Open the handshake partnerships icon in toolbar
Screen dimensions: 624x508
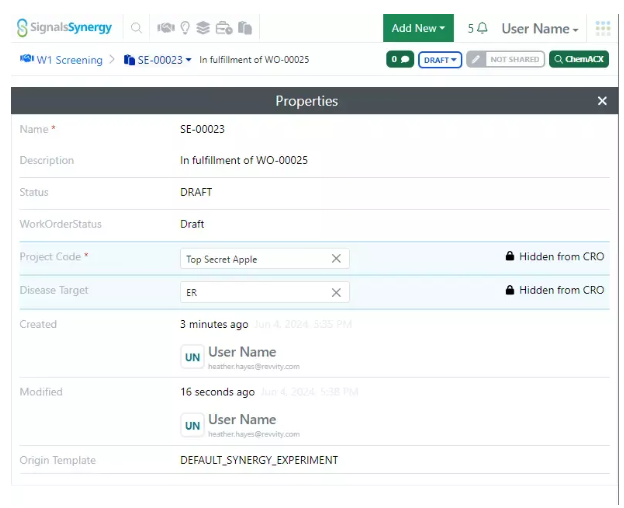click(165, 28)
